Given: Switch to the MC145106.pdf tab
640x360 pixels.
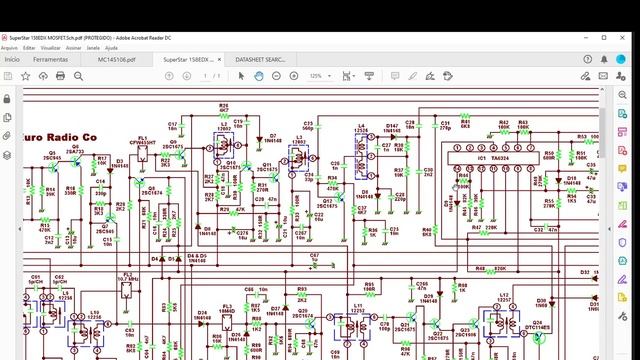Looking at the screenshot, I should pos(117,60).
